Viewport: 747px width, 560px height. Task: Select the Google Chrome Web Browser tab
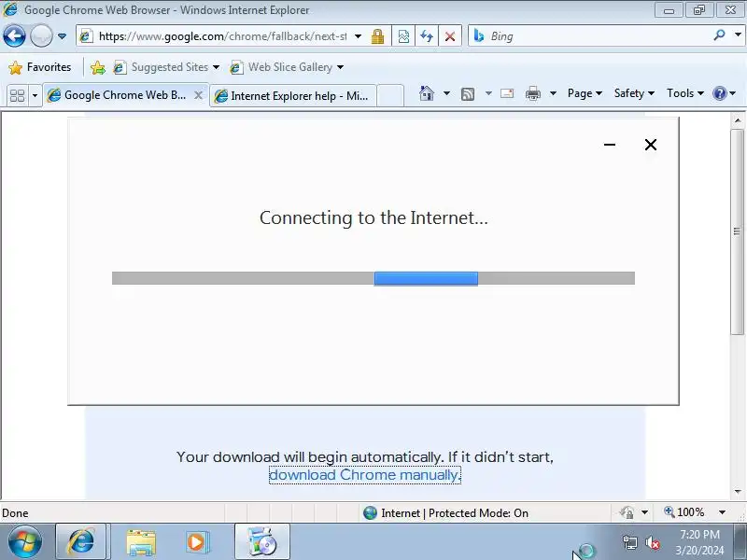point(117,95)
